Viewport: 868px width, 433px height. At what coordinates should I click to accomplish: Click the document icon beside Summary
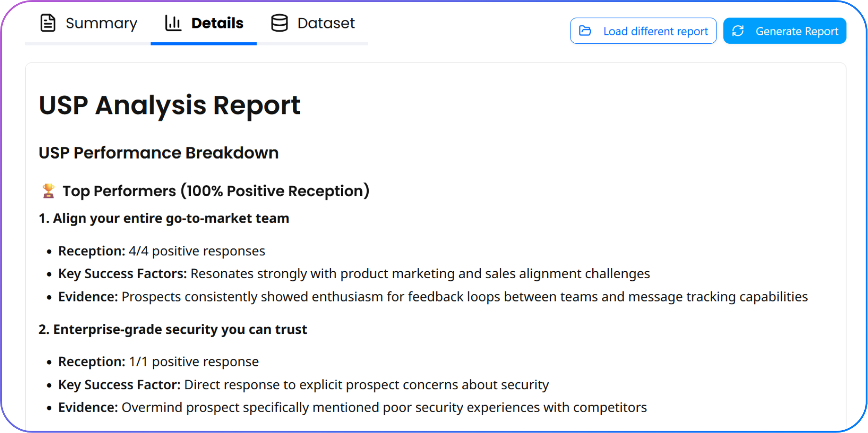tap(48, 23)
